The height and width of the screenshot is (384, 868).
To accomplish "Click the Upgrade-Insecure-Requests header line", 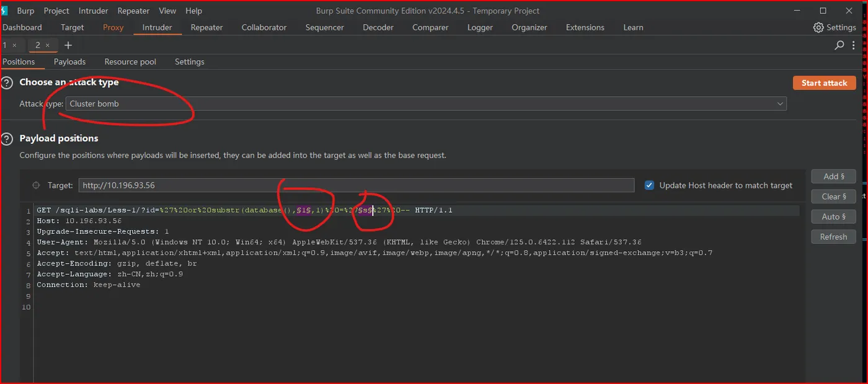I will click(x=102, y=231).
